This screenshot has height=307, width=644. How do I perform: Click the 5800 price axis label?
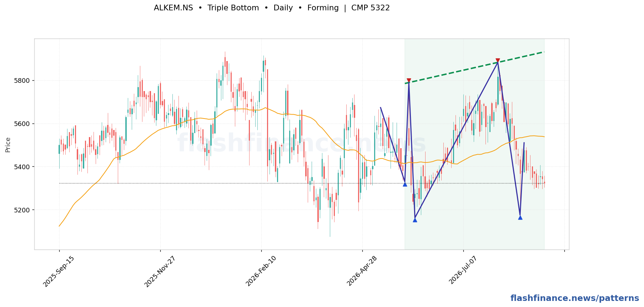pyautogui.click(x=22, y=81)
